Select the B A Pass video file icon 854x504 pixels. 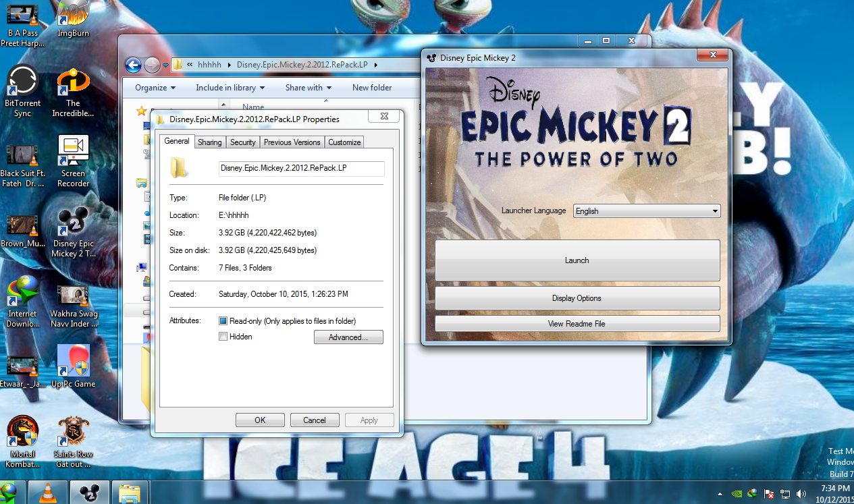pyautogui.click(x=22, y=24)
